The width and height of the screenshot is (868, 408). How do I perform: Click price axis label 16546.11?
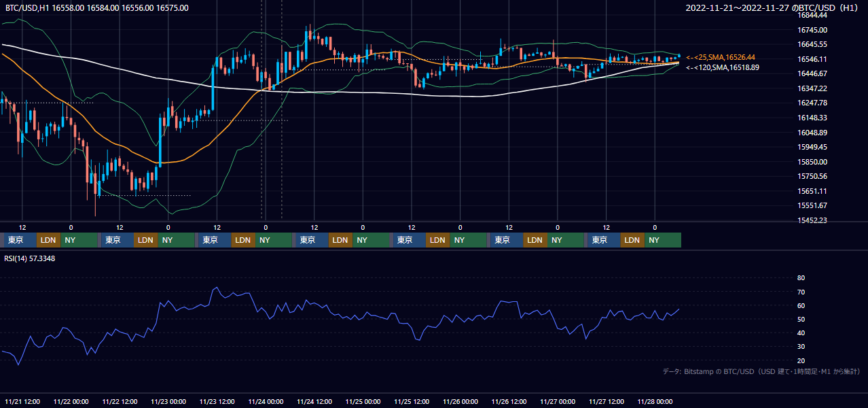812,59
